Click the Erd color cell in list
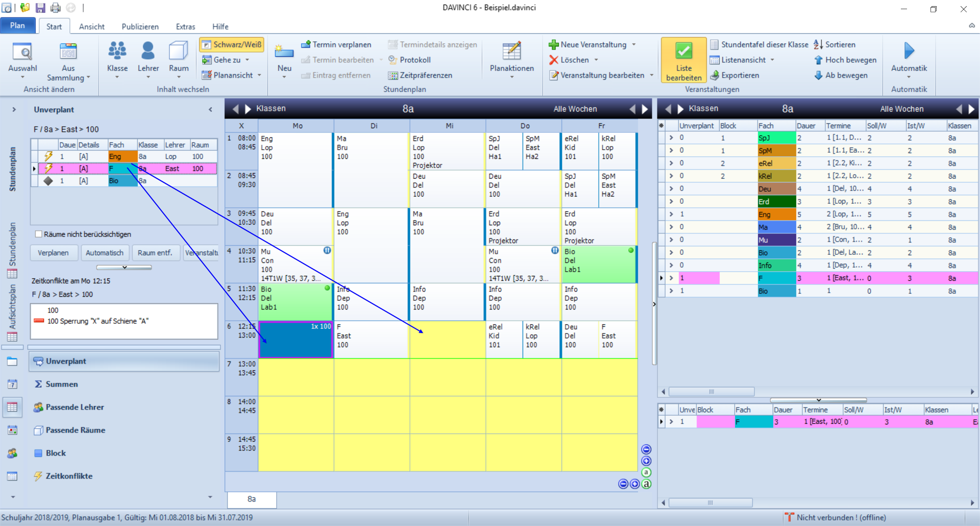 tap(776, 202)
